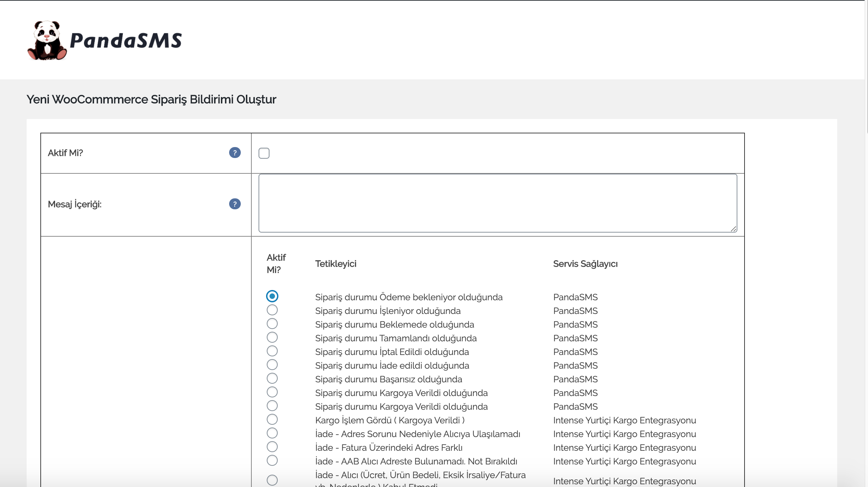
Task: Focus the Mesaj İçeriği message textarea
Action: [498, 203]
